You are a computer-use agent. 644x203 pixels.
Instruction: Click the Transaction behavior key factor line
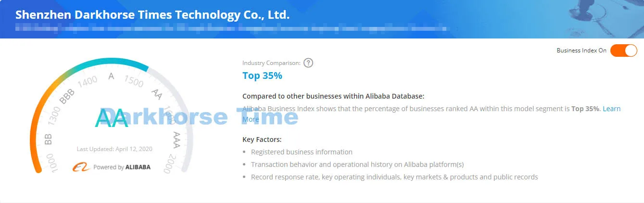(357, 165)
